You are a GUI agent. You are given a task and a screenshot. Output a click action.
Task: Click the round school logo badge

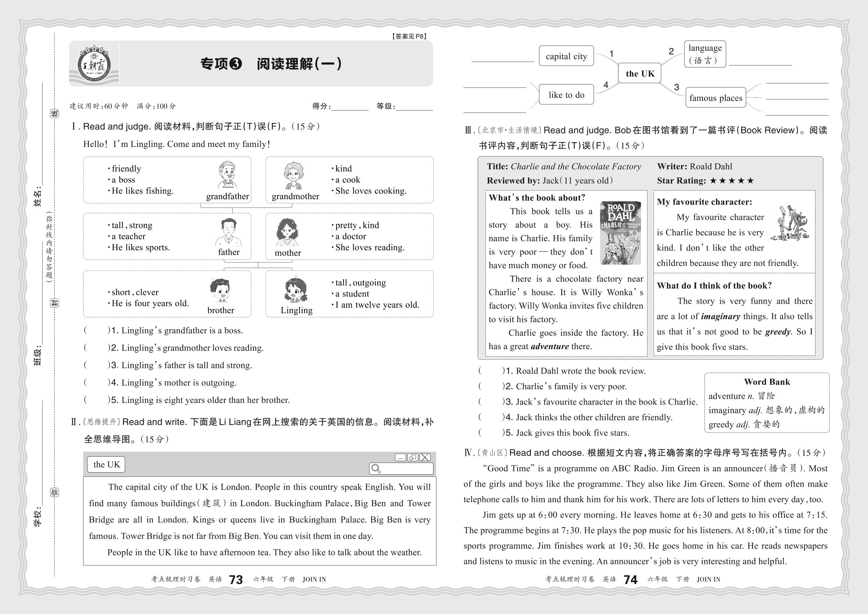(x=94, y=65)
